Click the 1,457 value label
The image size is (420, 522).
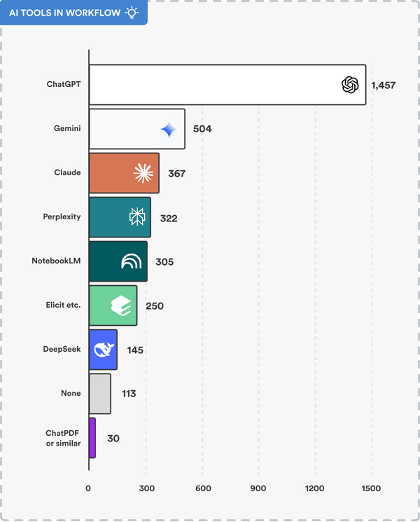pos(384,85)
